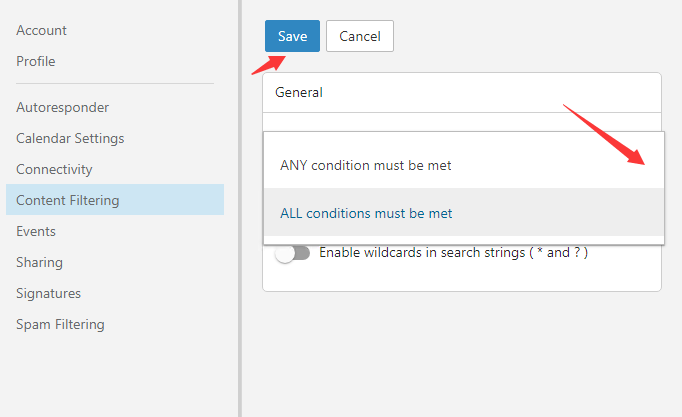
Task: Click the 'Enable wildcards in search strings' label
Action: [x=453, y=253]
